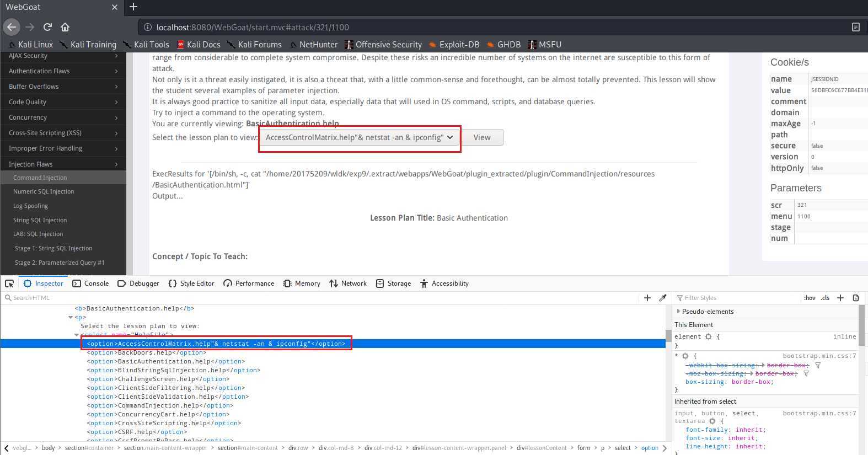Toggle the .cls classes panel
The image size is (868, 455).
click(x=825, y=298)
